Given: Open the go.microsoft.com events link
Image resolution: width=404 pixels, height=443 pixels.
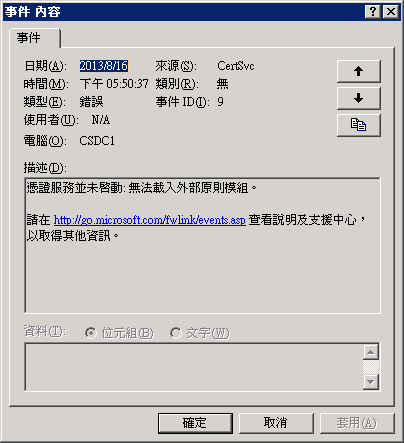Looking at the screenshot, I should click(x=150, y=220).
